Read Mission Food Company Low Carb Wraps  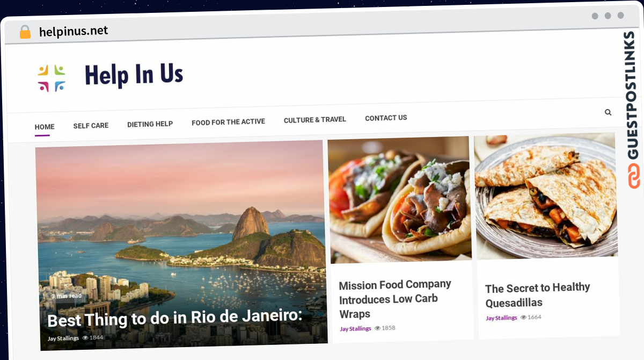coord(395,299)
